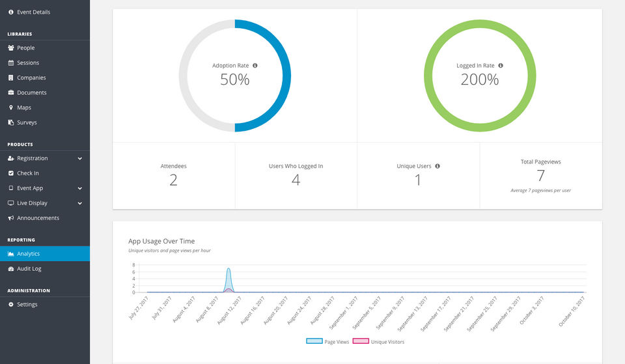Click the Analytics chart icon
This screenshot has height=364, width=625.
pyautogui.click(x=11, y=253)
